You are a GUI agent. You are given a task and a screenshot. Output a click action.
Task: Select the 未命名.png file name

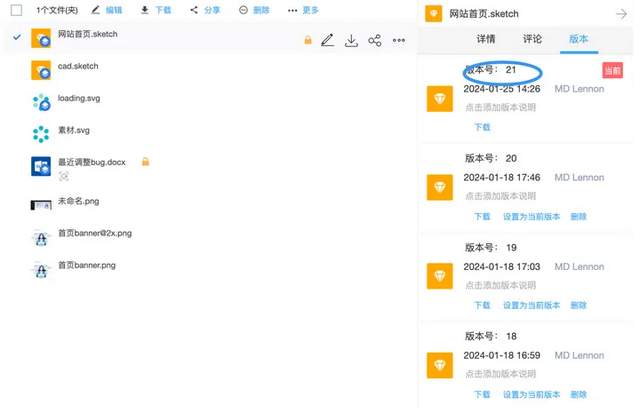78,201
